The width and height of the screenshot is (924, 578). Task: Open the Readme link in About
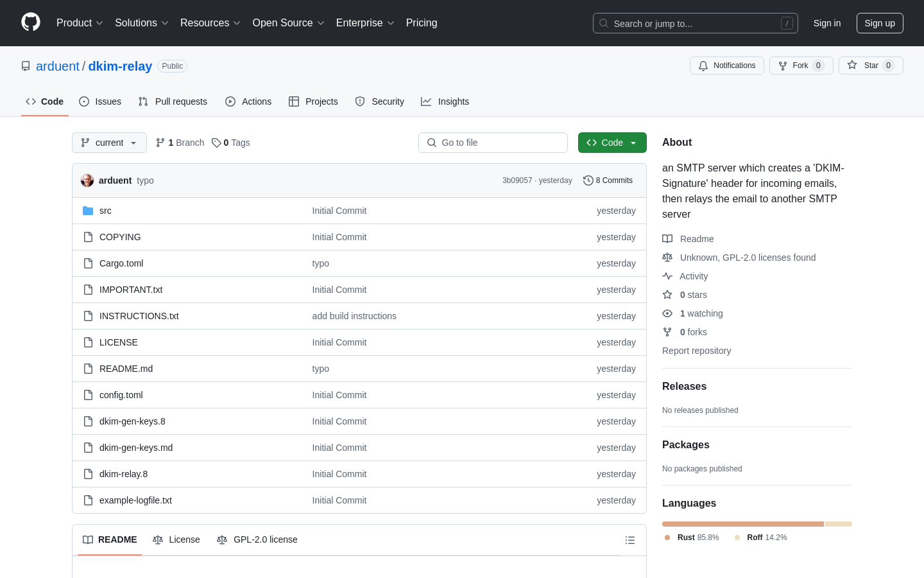pyautogui.click(x=688, y=239)
